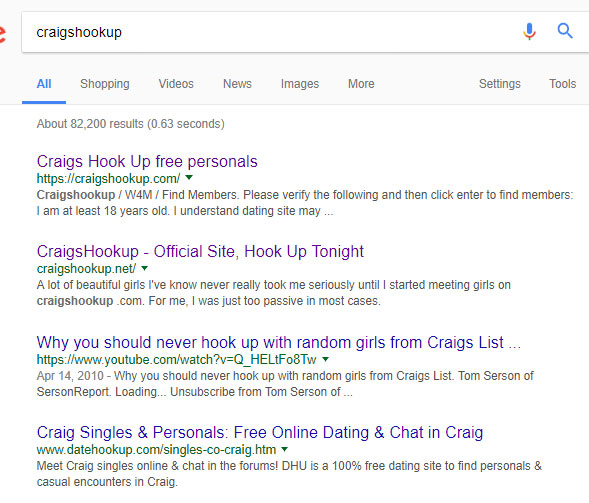Expand arrow beside the datehookup.com URL
This screenshot has height=503, width=589.
285,449
